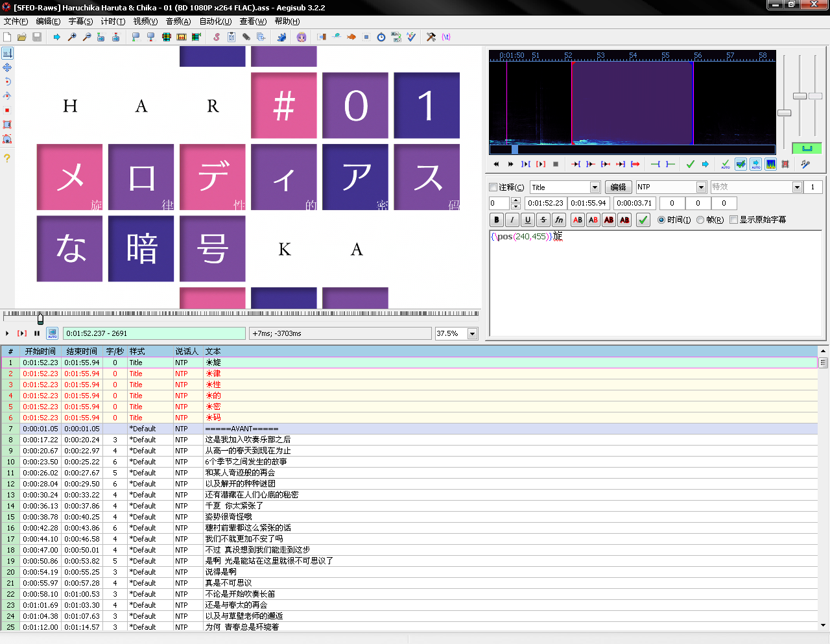
Task: Play video with the triangle play button
Action: point(7,333)
